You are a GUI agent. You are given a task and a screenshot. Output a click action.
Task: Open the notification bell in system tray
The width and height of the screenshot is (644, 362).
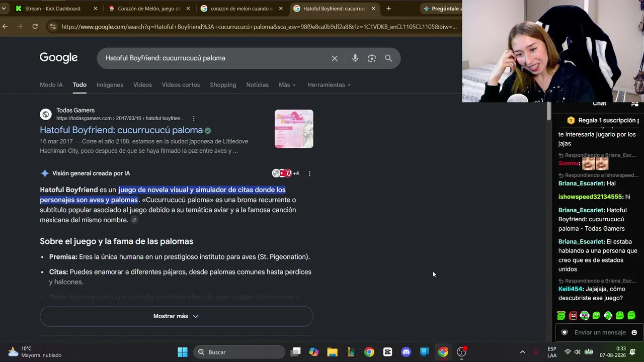click(x=633, y=352)
